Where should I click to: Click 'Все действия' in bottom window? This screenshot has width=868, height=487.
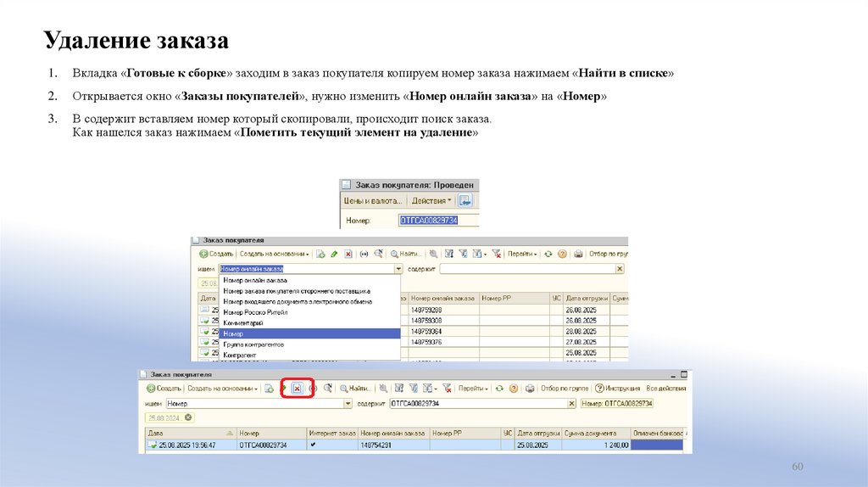[666, 389]
